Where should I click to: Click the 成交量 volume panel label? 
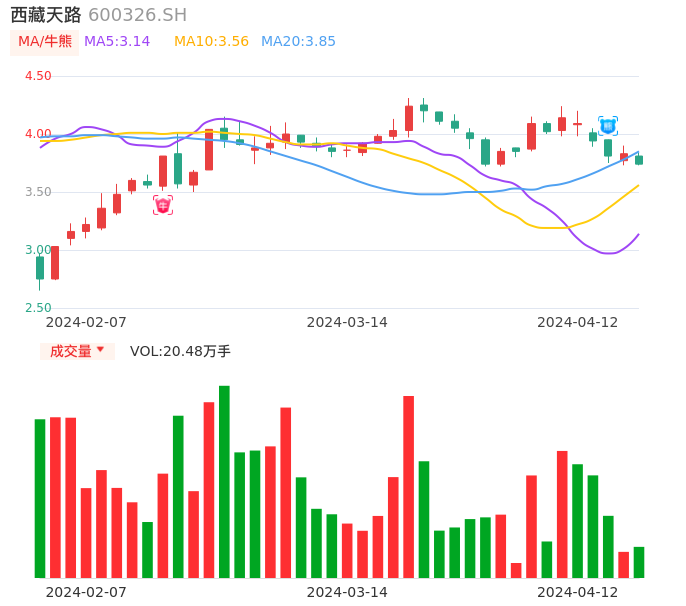(70, 351)
